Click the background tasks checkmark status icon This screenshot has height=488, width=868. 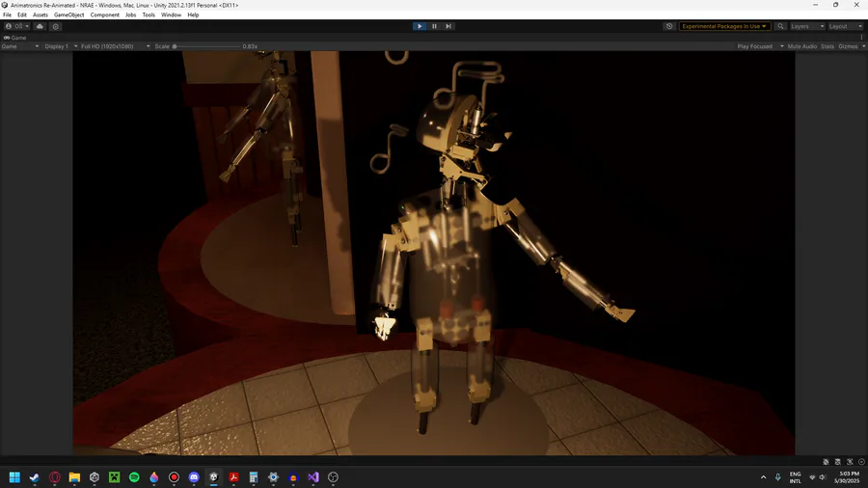(861, 461)
